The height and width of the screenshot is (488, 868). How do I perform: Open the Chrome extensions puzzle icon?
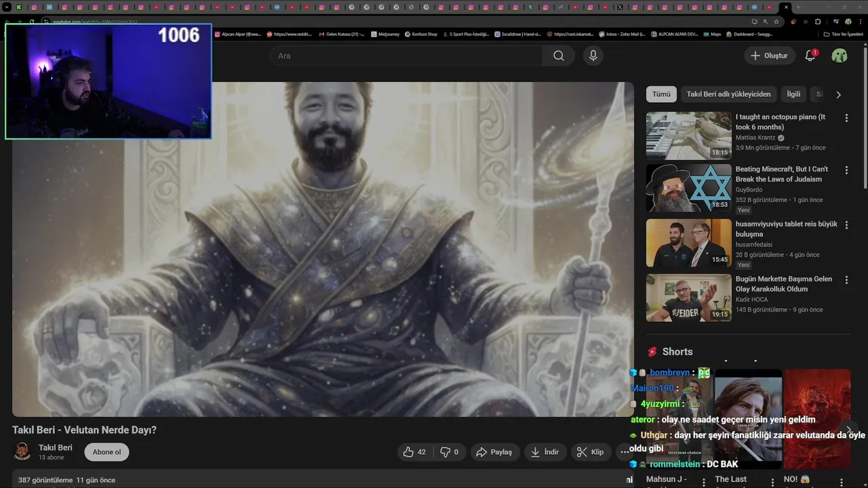pyautogui.click(x=818, y=22)
